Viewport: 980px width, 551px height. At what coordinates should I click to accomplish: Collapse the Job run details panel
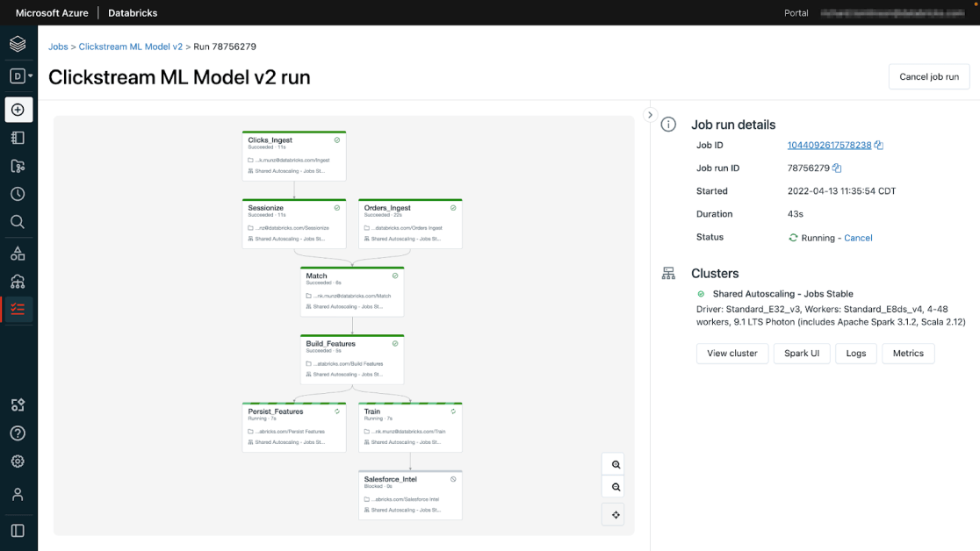[650, 115]
